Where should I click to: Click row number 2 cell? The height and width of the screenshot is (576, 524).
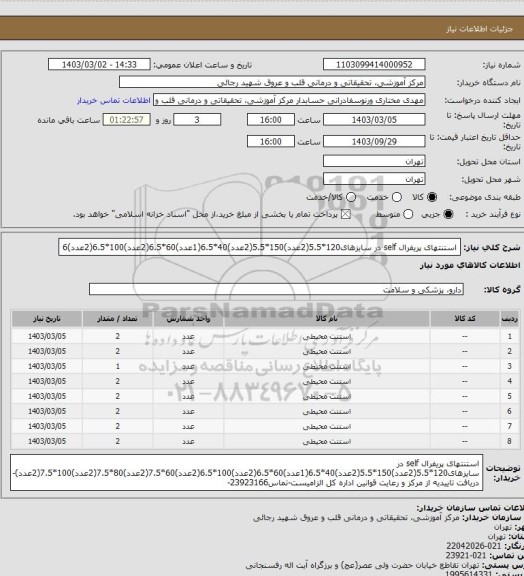(x=510, y=351)
